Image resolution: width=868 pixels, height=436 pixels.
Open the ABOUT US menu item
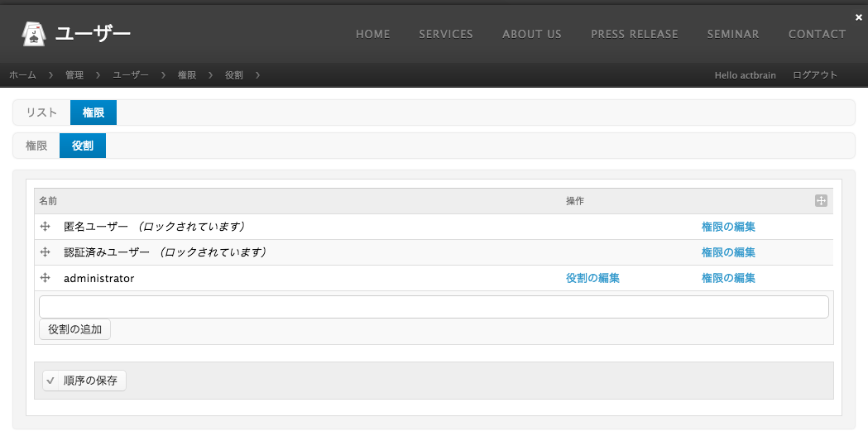(x=531, y=34)
